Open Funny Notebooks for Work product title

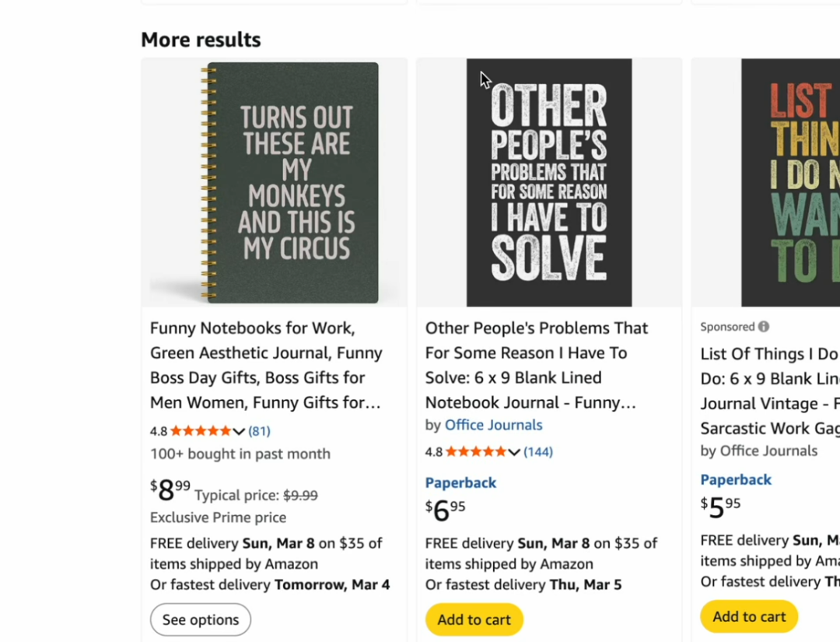(x=266, y=365)
